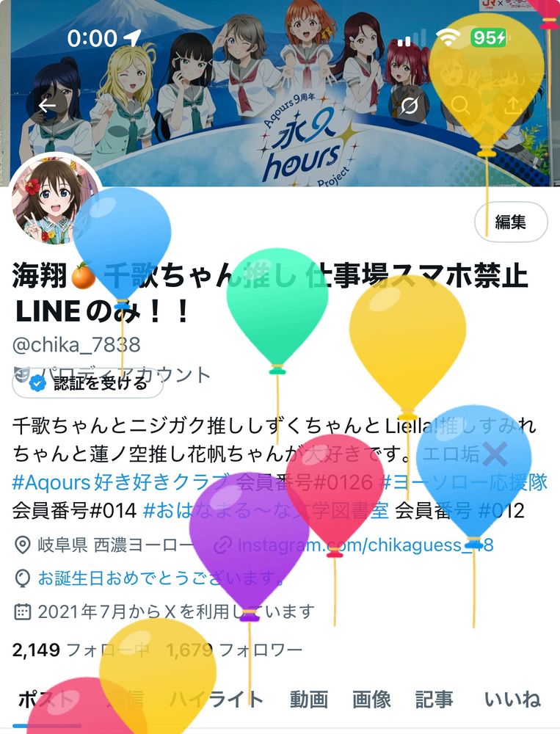Tap the search magnifier icon
Image resolution: width=560 pixels, height=734 pixels.
461,106
